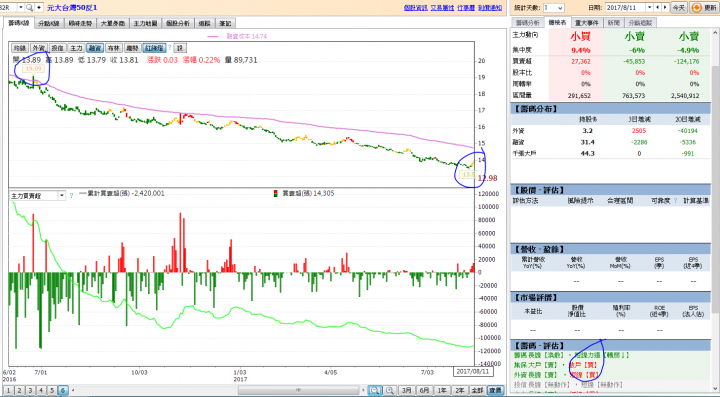Toggle the 投信 indicator button
The height and width of the screenshot is (397, 720).
point(57,48)
